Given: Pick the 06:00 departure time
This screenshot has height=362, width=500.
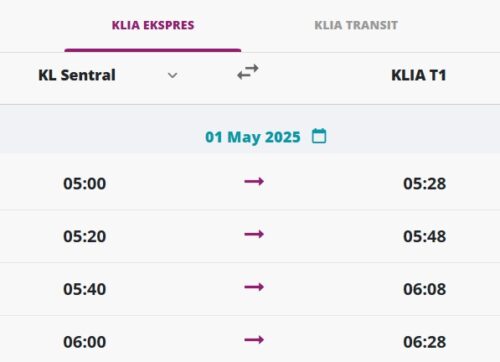Looking at the screenshot, I should coord(85,342).
